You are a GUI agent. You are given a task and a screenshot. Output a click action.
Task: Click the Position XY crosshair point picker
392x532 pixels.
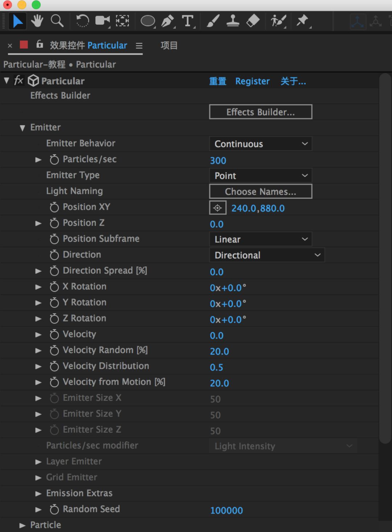tap(218, 208)
